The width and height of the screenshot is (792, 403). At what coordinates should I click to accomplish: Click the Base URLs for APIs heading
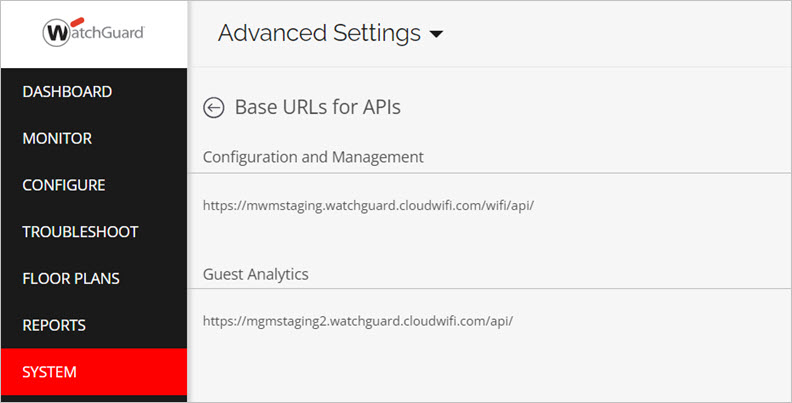point(317,107)
